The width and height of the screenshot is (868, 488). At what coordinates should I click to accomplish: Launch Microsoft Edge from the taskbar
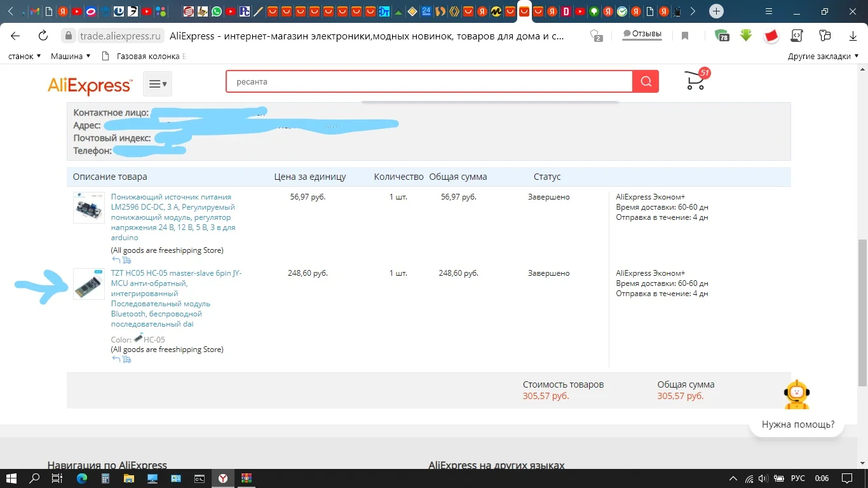(x=81, y=478)
